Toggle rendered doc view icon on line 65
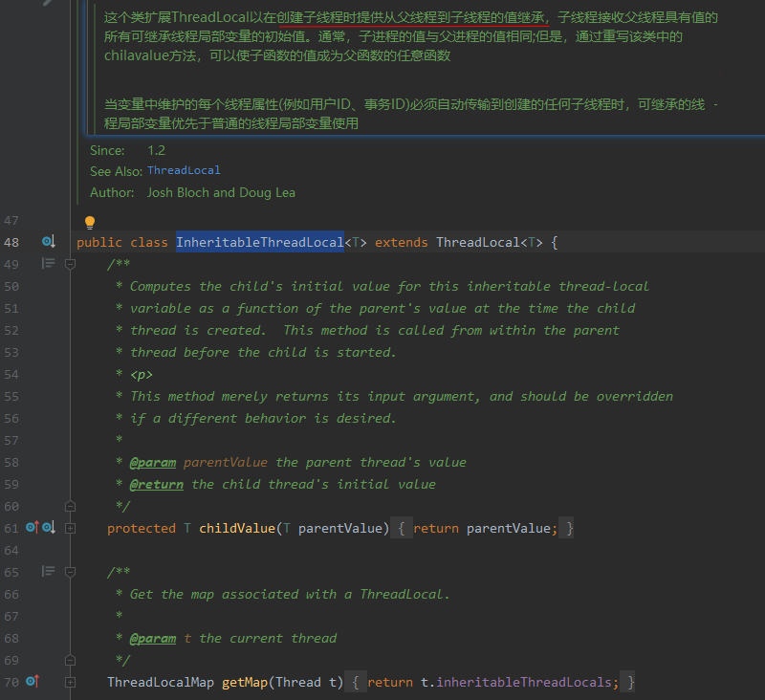The height and width of the screenshot is (700, 765). 49,571
